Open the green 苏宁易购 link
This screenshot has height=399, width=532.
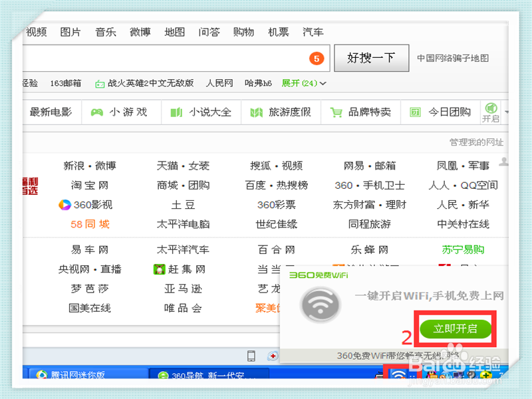coord(463,250)
